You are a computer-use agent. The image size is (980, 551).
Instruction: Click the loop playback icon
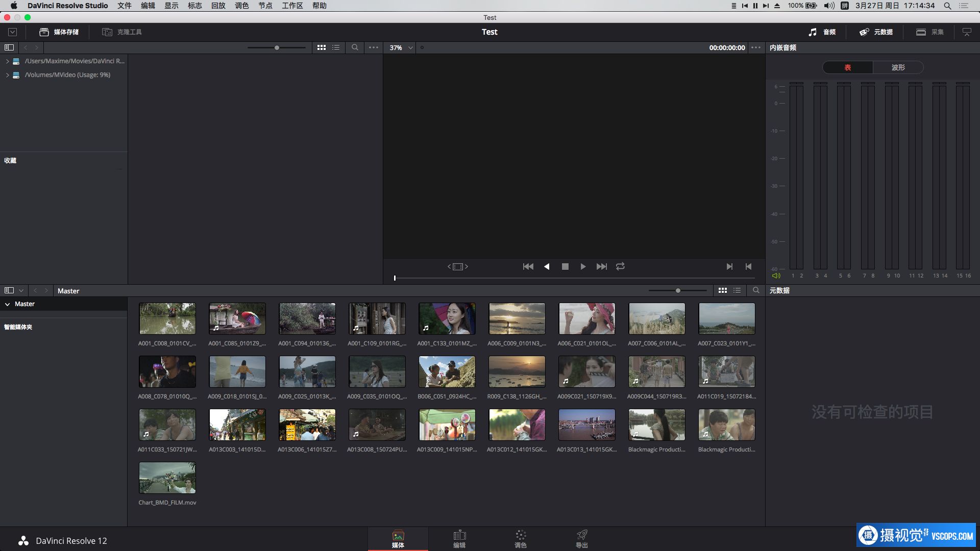pos(620,266)
